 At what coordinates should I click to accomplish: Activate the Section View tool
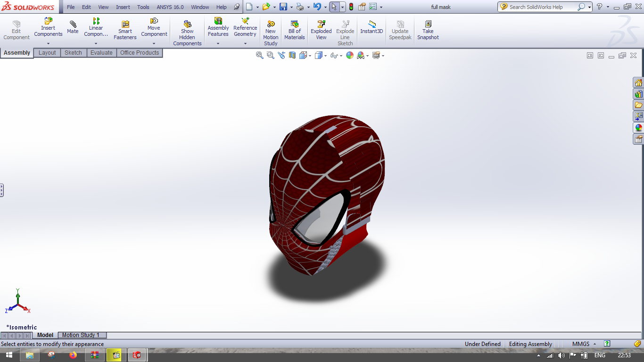click(292, 55)
